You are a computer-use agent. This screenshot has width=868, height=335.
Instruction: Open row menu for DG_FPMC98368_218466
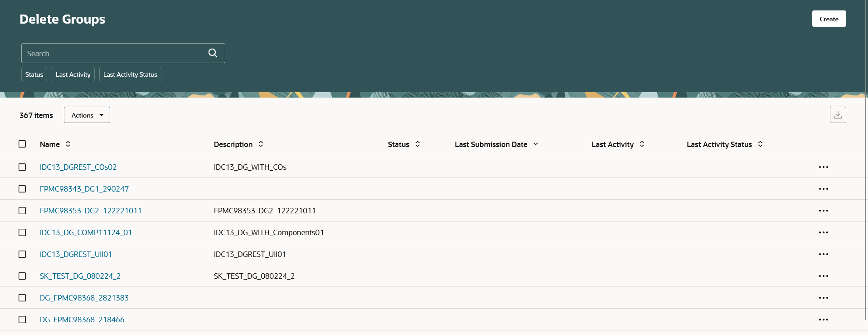click(x=824, y=320)
